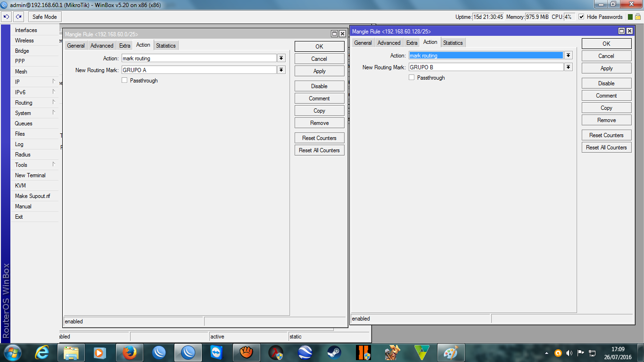Open the green V icon on the taskbar
Screen dimensions: 644x362
tap(422, 353)
